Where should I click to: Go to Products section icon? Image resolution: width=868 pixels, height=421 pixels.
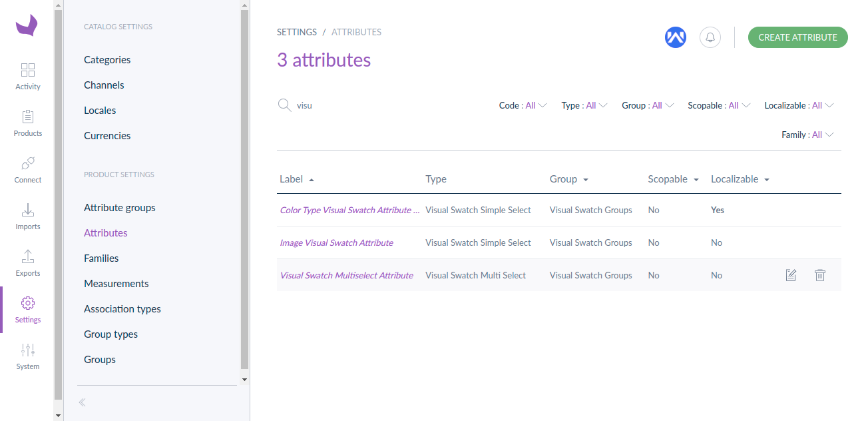tap(28, 117)
